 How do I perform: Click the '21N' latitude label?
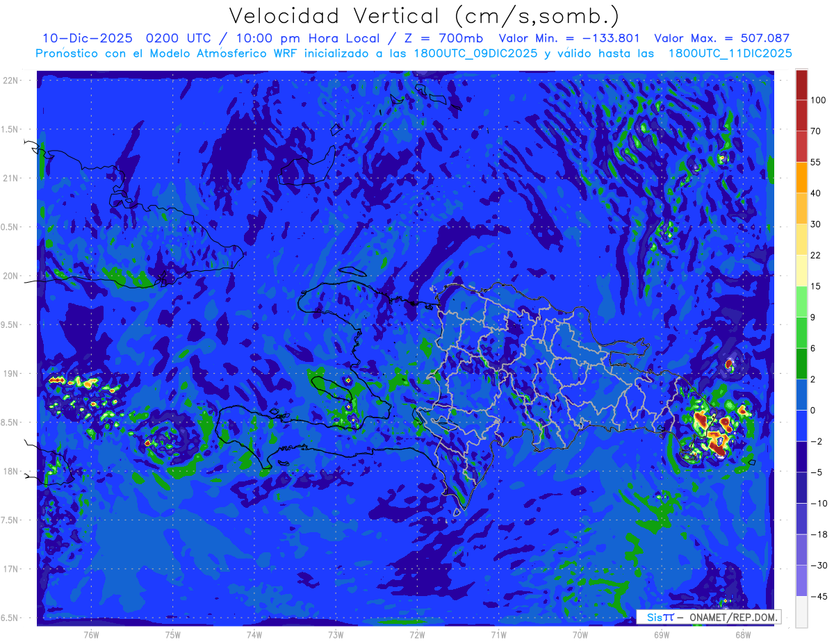[11, 178]
